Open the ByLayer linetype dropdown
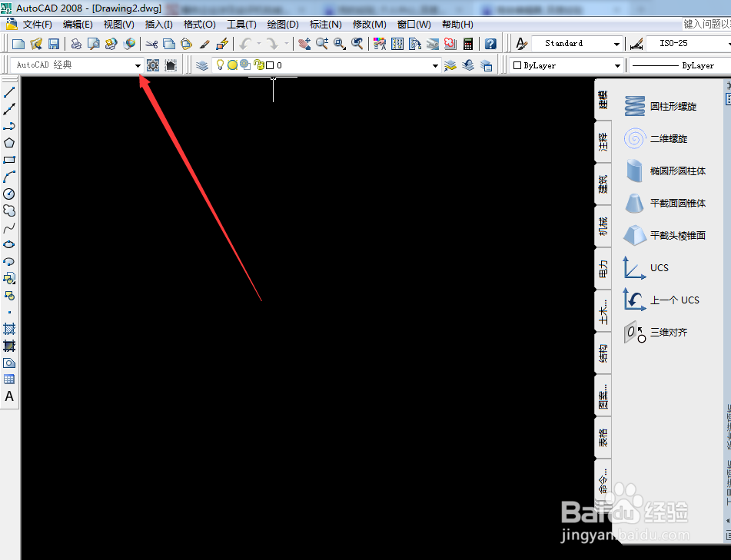Screen dimensions: 731x560 tap(679, 66)
